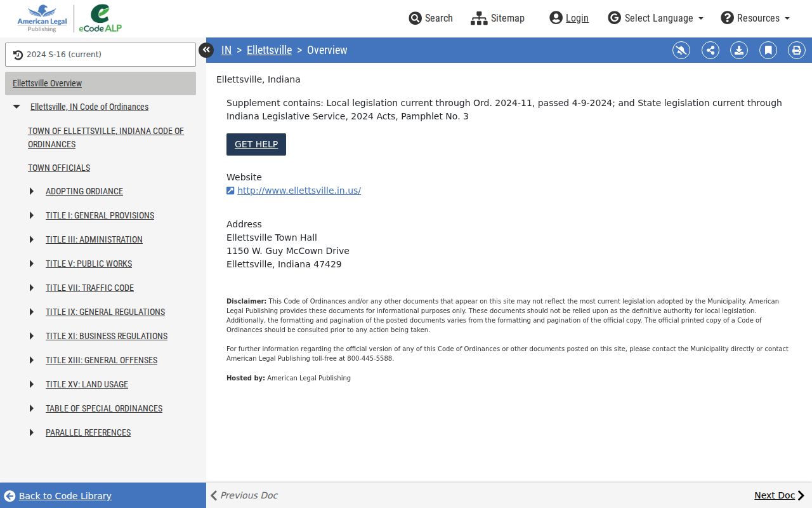Image resolution: width=812 pixels, height=508 pixels.
Task: Expand Title V: Public Works arrow
Action: 32,264
